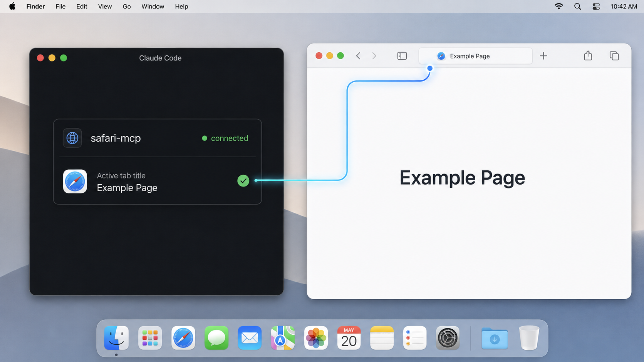The width and height of the screenshot is (644, 362).
Task: Open the Window menu
Action: [153, 7]
